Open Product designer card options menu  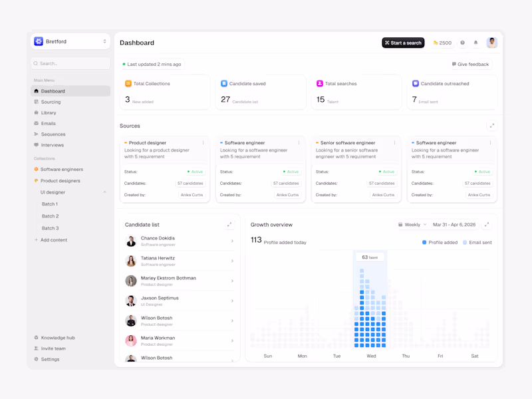pyautogui.click(x=203, y=143)
